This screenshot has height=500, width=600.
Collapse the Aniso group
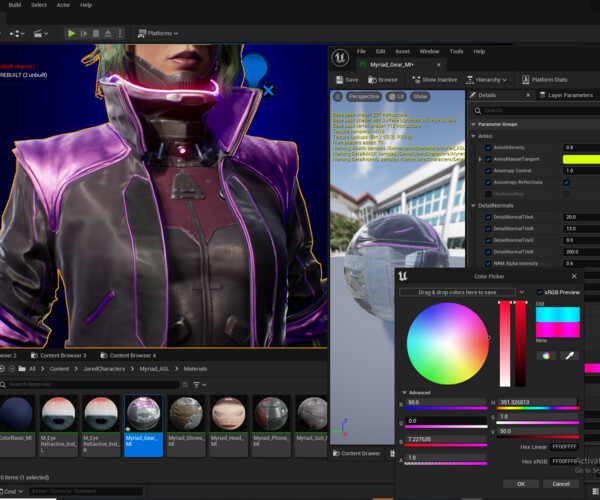pyautogui.click(x=473, y=136)
